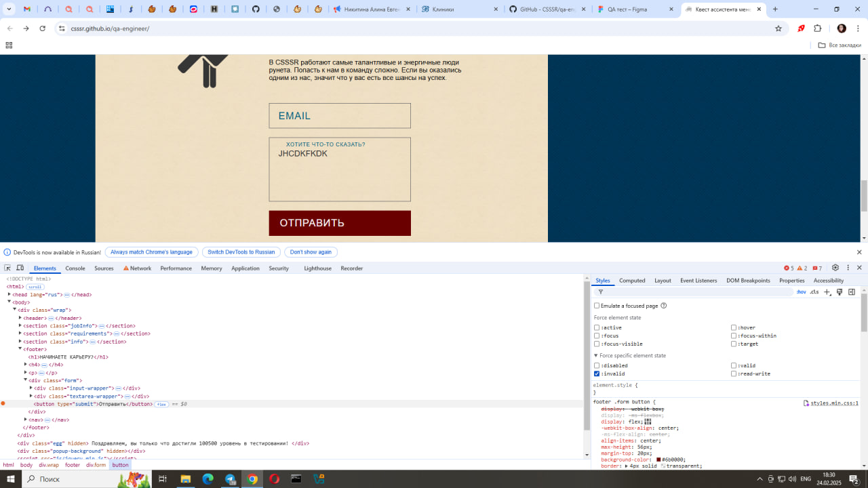This screenshot has width=868, height=488.
Task: Click the Switch DevTools to Russian button
Action: coord(241,252)
